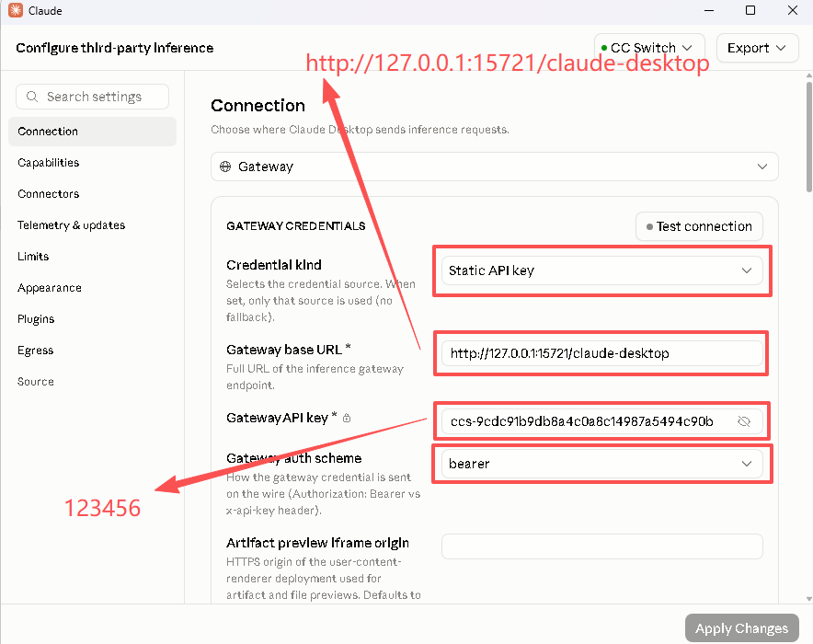
Task: Click the globe icon beside Gateway
Action: (225, 167)
